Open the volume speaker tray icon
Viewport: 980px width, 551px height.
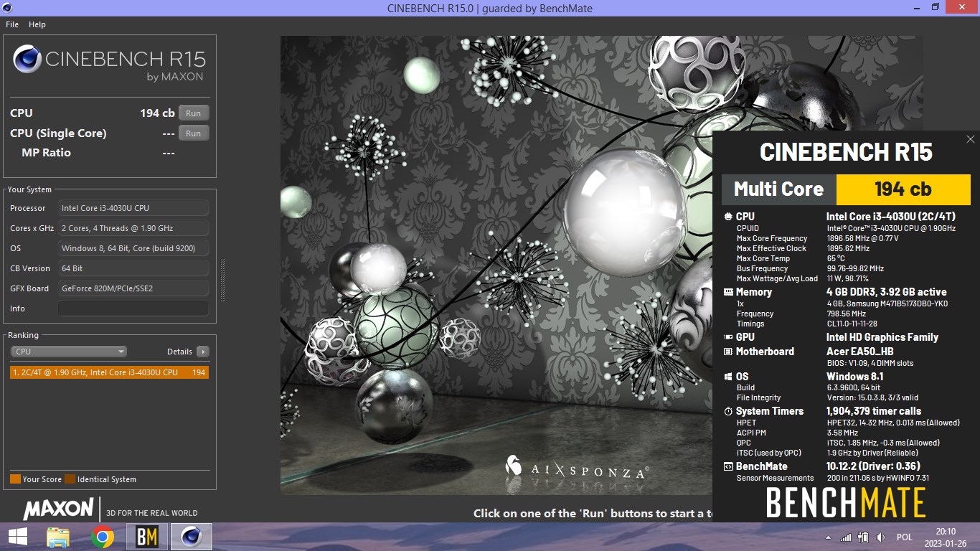(x=880, y=537)
